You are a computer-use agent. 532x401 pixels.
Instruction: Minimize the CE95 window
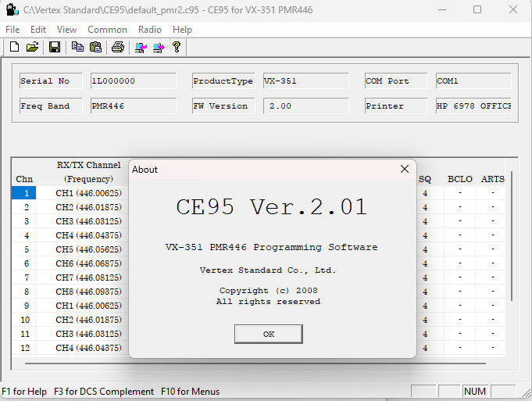tap(442, 10)
